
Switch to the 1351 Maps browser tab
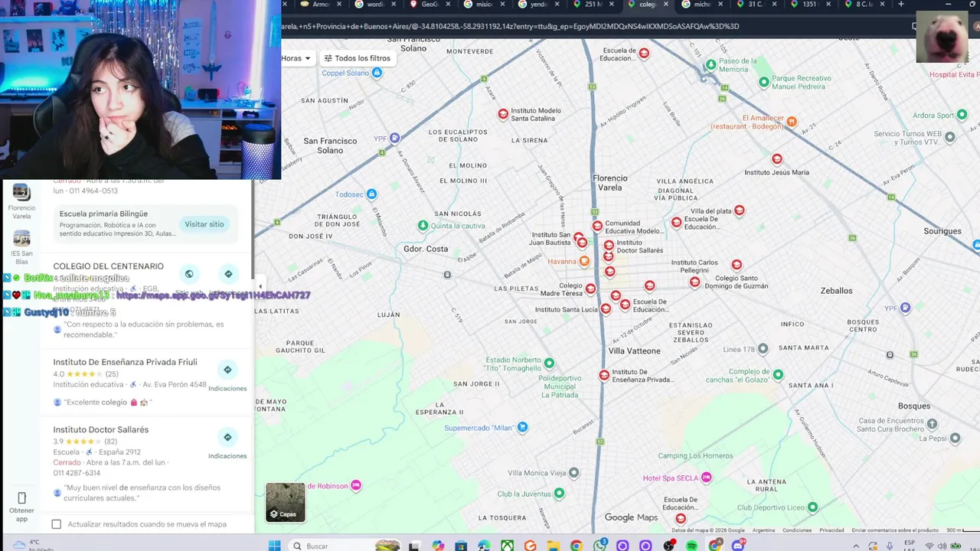(x=811, y=5)
